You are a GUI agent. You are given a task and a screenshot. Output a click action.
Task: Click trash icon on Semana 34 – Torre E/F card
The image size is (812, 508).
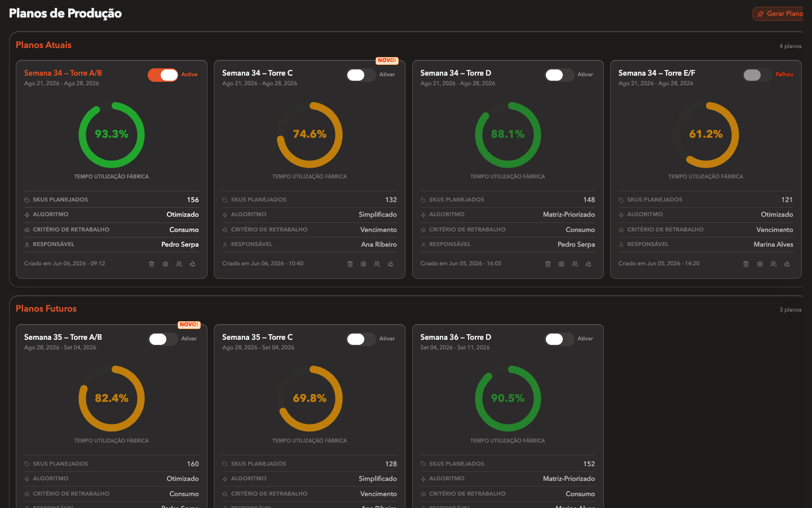(746, 264)
